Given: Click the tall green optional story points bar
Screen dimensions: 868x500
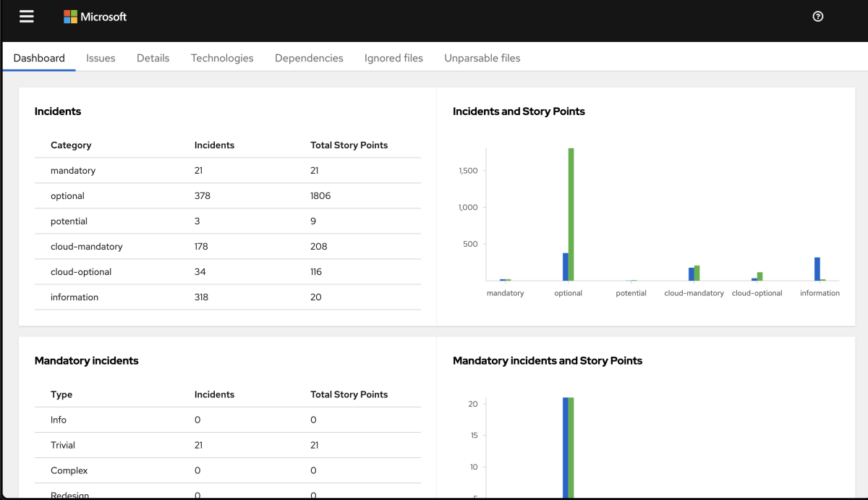Looking at the screenshot, I should 571,214.
